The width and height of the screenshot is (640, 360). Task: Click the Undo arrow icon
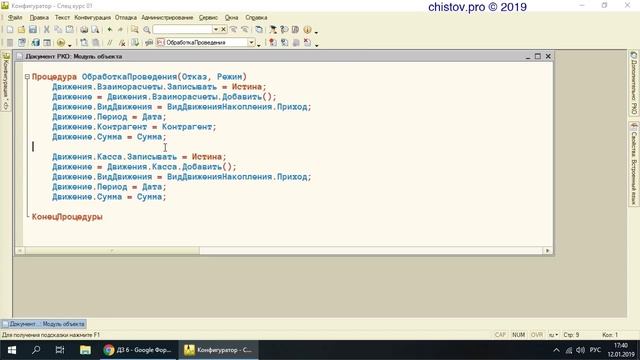pos(109,29)
